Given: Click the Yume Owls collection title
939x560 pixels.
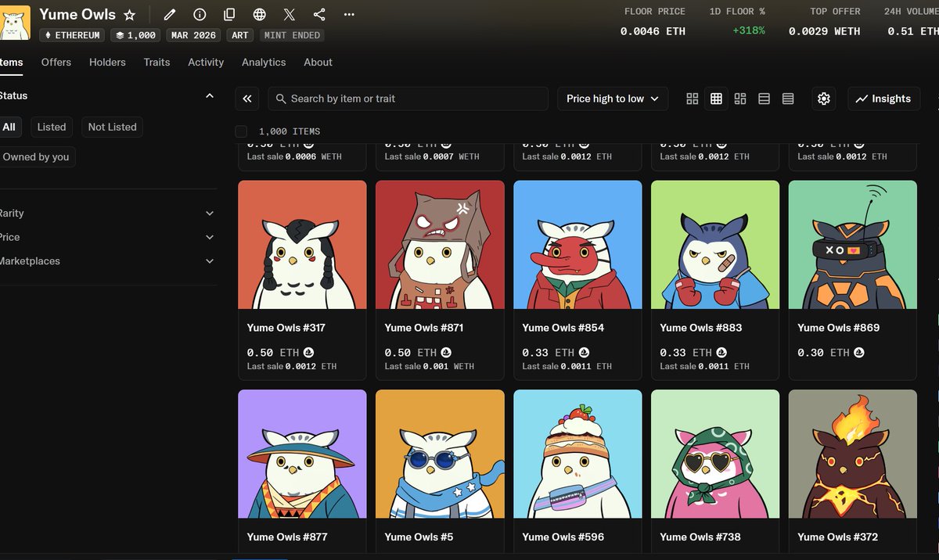Looking at the screenshot, I should pos(77,15).
